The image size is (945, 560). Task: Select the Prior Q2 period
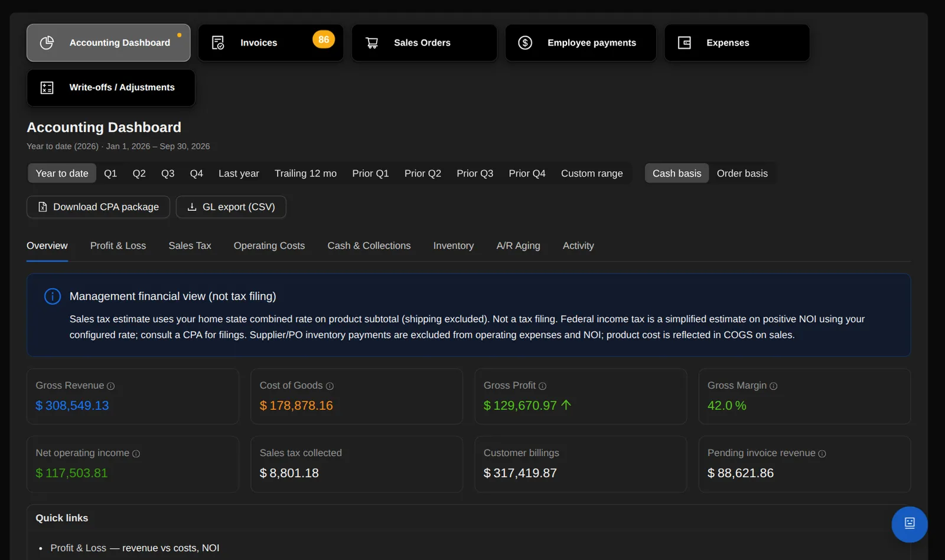[423, 173]
